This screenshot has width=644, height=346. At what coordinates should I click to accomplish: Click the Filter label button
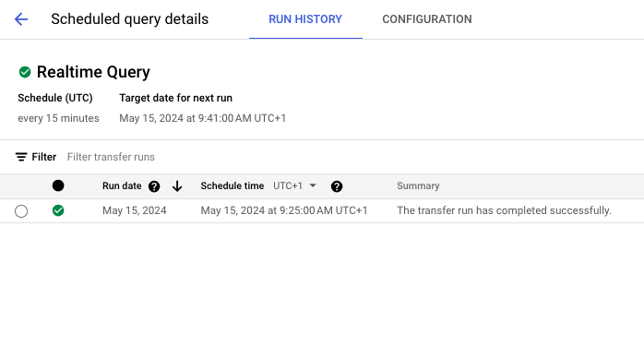[x=44, y=157]
